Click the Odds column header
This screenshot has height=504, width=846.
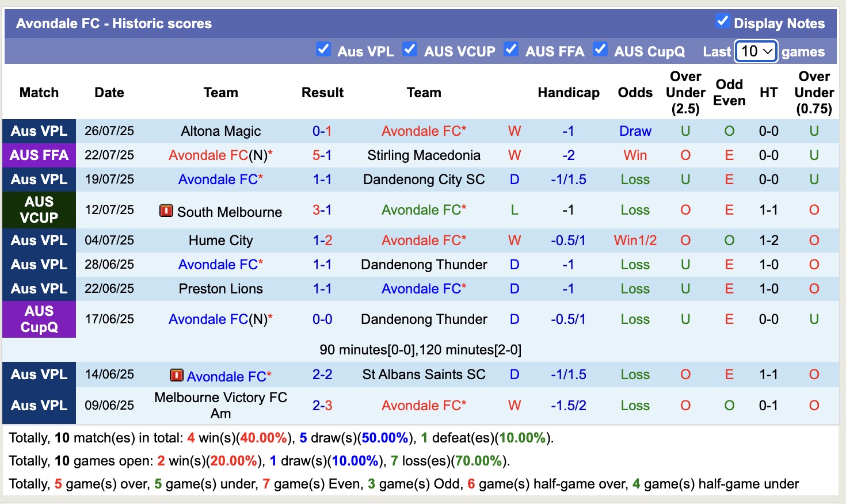(x=635, y=92)
